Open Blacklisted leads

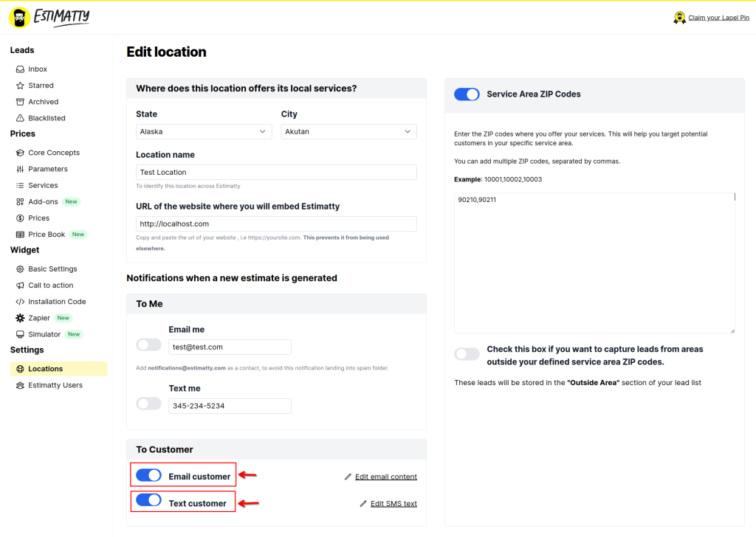point(47,119)
